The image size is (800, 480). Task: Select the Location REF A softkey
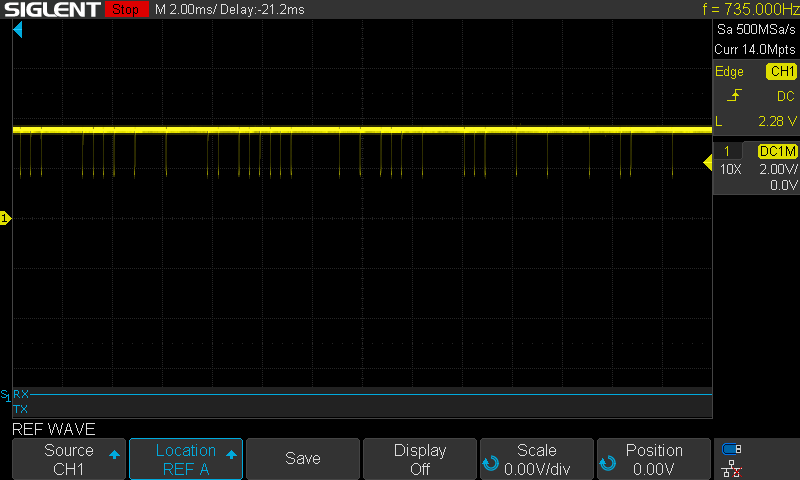[x=186, y=459]
